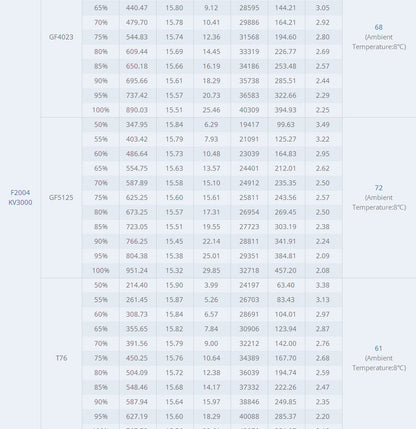Click the 61 temperature value
The height and width of the screenshot is (429, 416).
click(378, 348)
